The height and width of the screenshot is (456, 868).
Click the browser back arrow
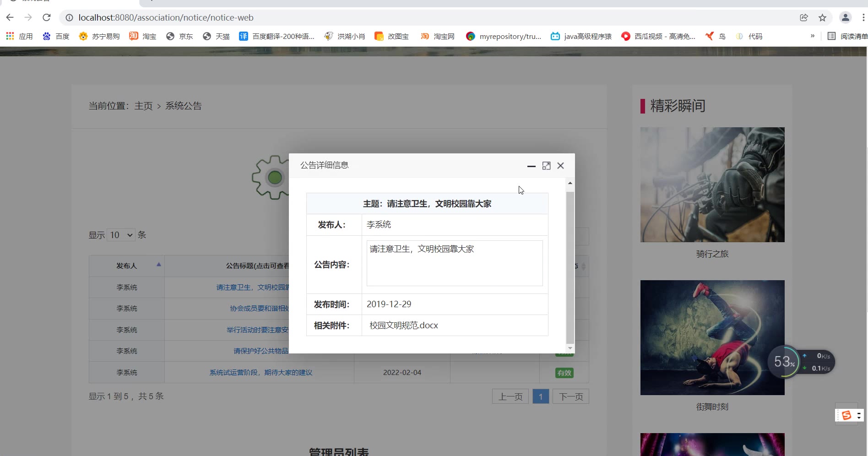click(10, 17)
